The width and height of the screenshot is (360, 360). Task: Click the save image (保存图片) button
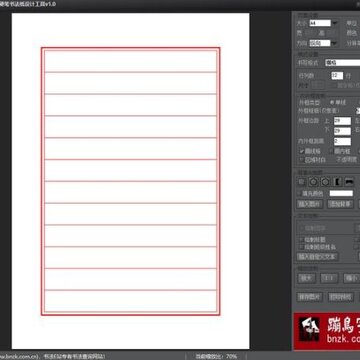click(310, 297)
